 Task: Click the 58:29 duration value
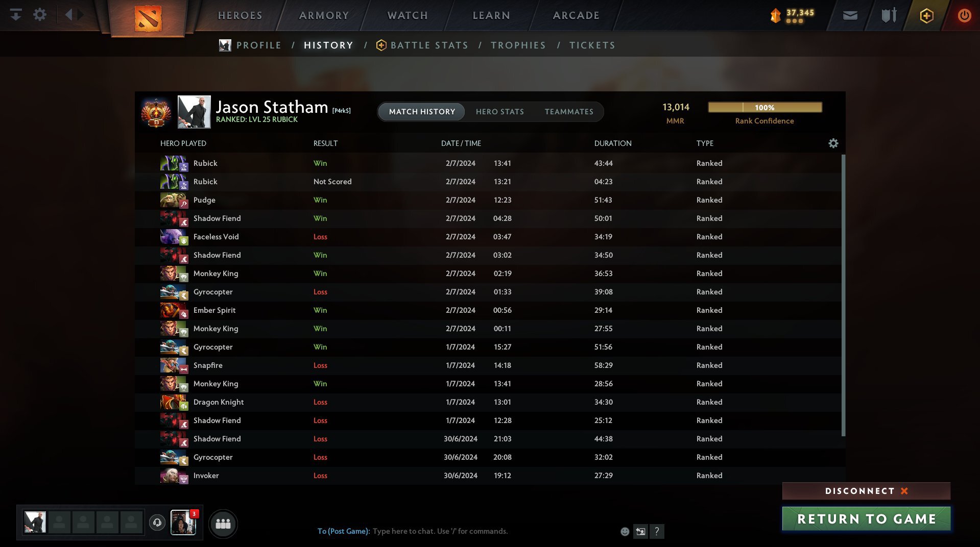click(604, 365)
